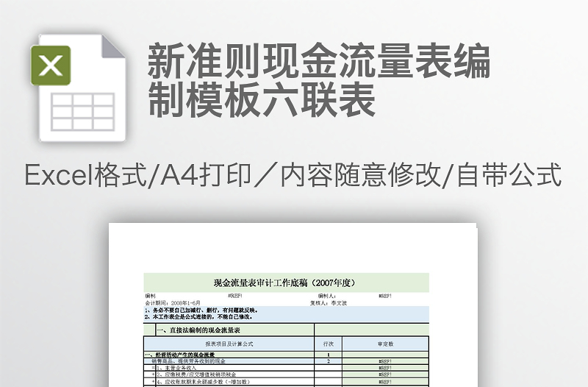This screenshot has width=588, height=387.
Task: Click the subtitle Excel格式/A4打印／内容随意修改/自带公式
Action: tap(293, 175)
